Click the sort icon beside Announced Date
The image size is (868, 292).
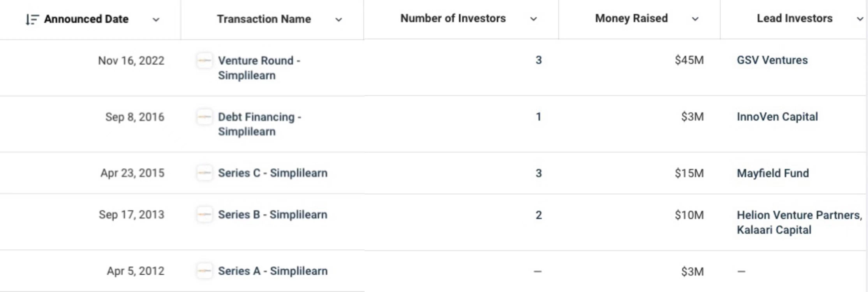(x=32, y=19)
